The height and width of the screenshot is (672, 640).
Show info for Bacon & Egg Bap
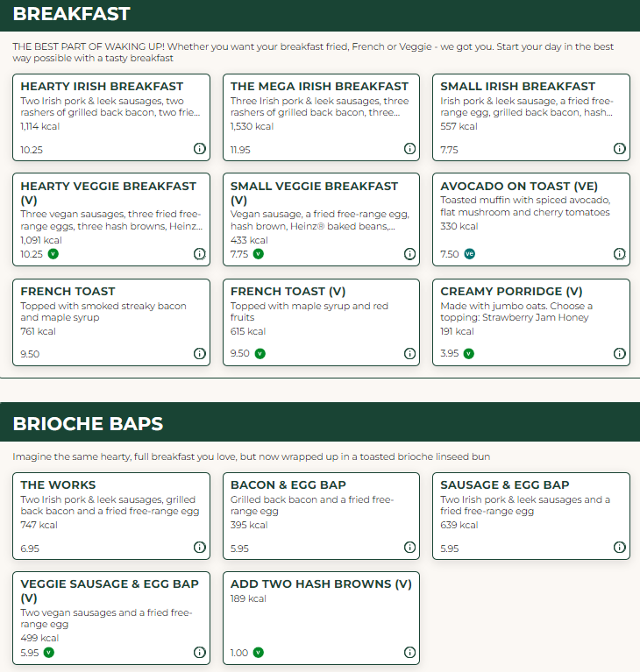coord(409,548)
